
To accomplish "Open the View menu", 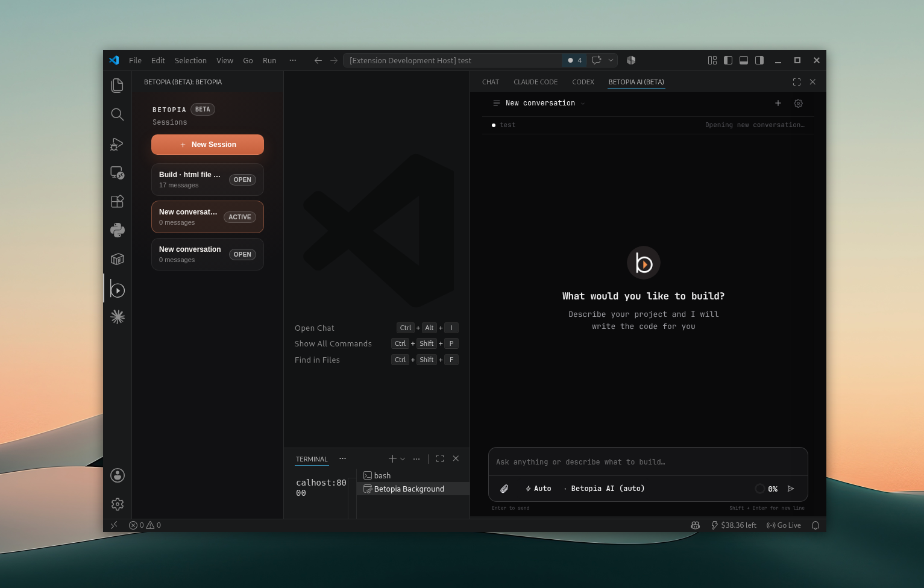I will (x=225, y=60).
